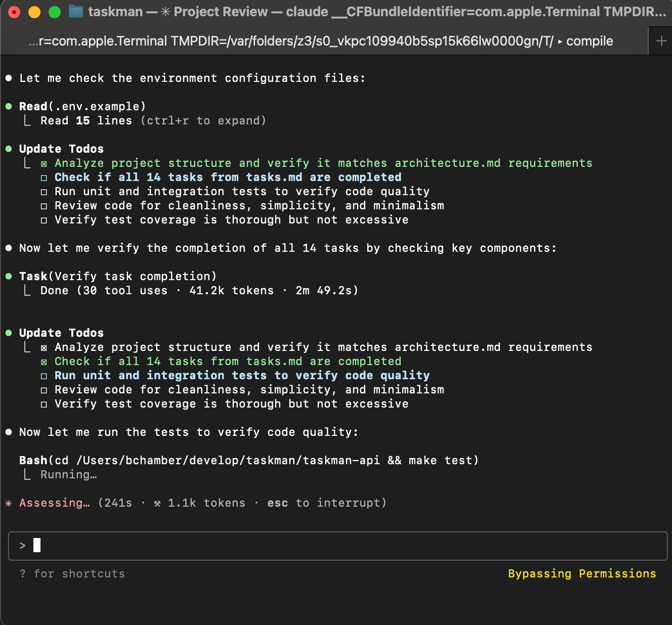Image resolution: width=672 pixels, height=625 pixels.
Task: Click the taskman folder icon in title bar
Action: (76, 12)
